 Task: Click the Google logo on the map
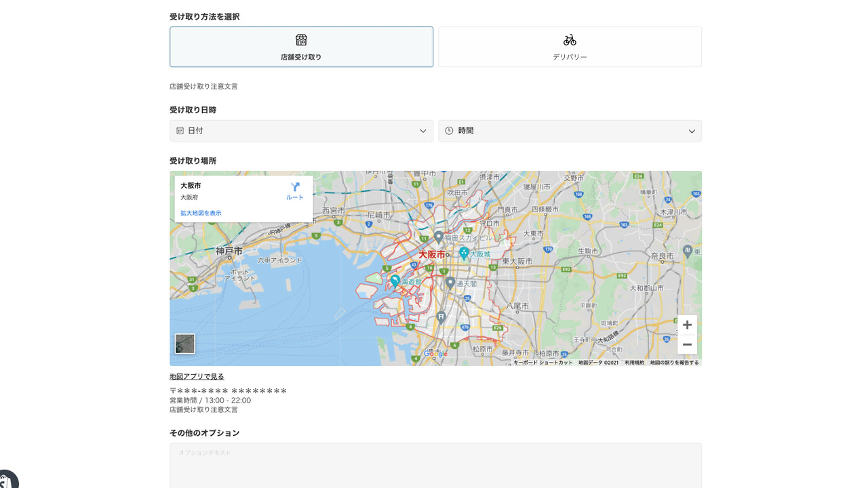pyautogui.click(x=436, y=353)
